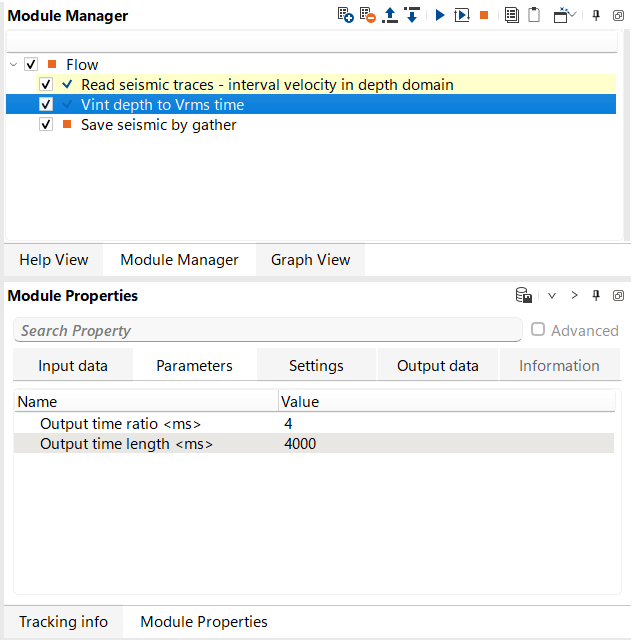Toggle the Save seismic by gather checkbox
This screenshot has width=633, height=640.
tap(46, 125)
